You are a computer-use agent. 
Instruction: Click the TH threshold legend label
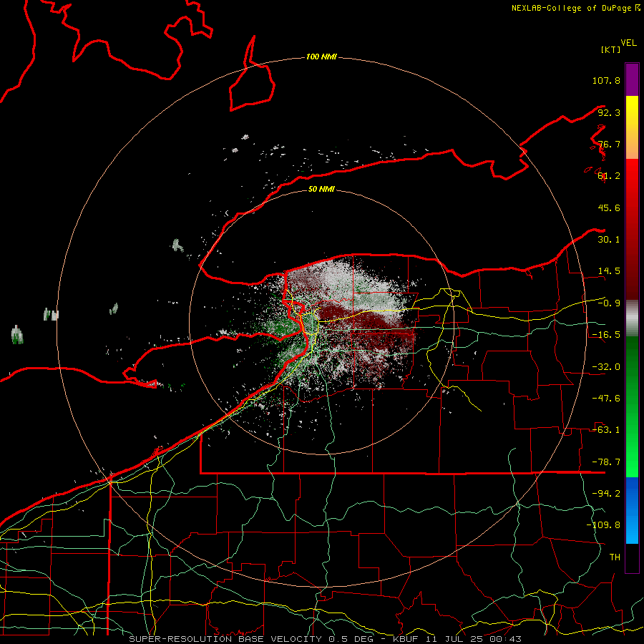[x=615, y=557]
